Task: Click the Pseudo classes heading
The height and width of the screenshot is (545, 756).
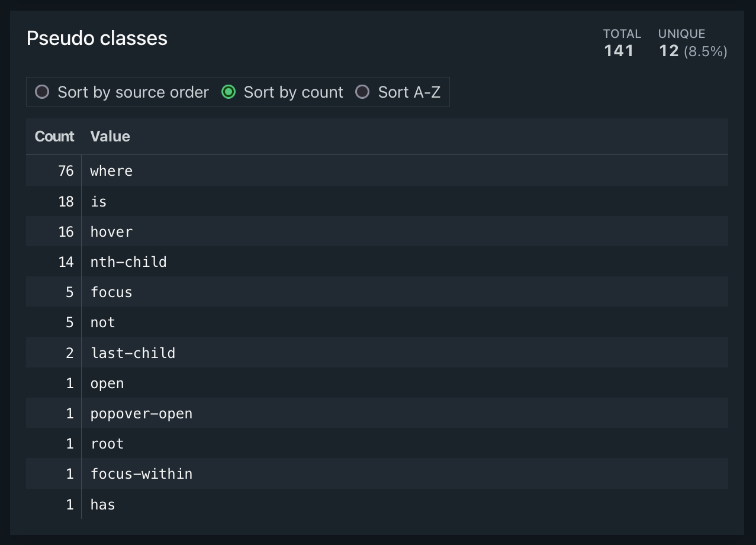Action: pyautogui.click(x=97, y=38)
